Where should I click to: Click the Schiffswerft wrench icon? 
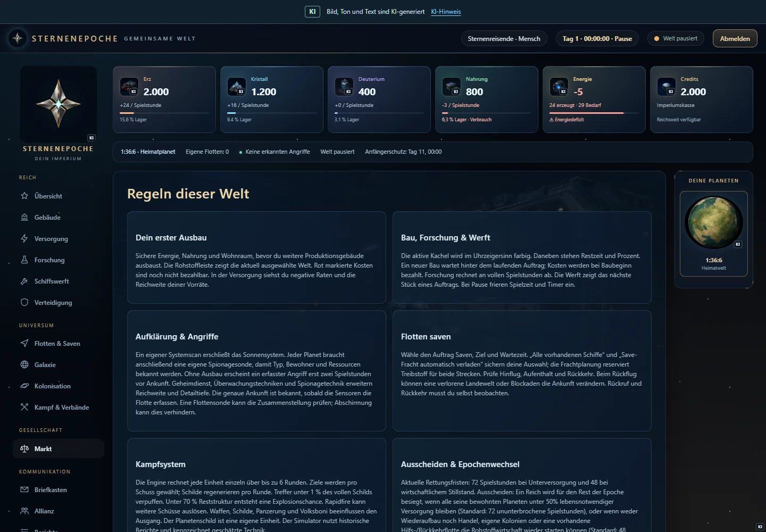24,281
